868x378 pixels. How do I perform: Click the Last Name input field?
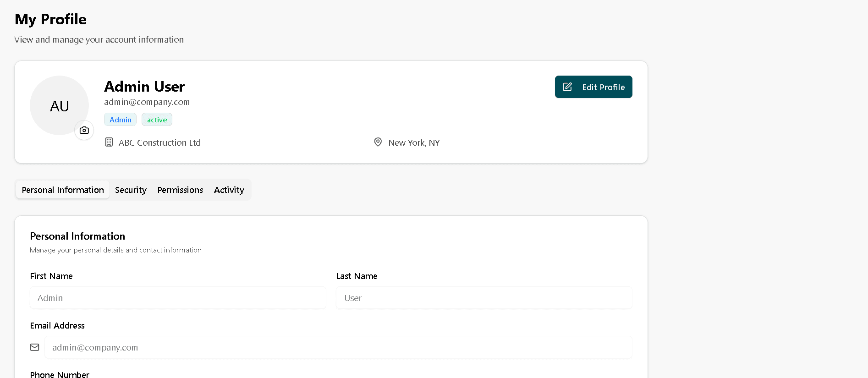coord(484,298)
